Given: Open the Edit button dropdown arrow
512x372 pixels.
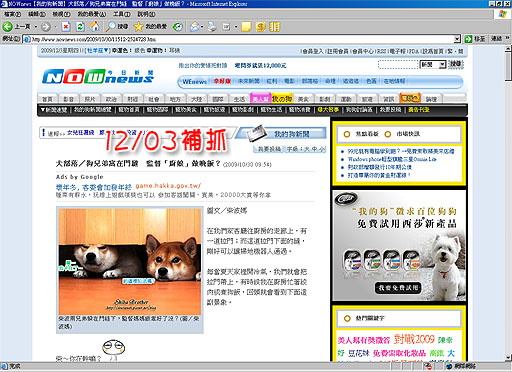Looking at the screenshot, I should [x=236, y=27].
